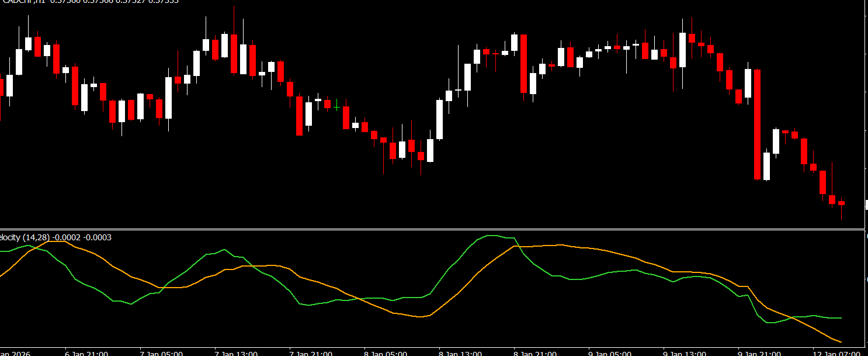Click the price scale on the right edge
Image resolution: width=868 pixels, height=356 pixels.
(x=866, y=117)
